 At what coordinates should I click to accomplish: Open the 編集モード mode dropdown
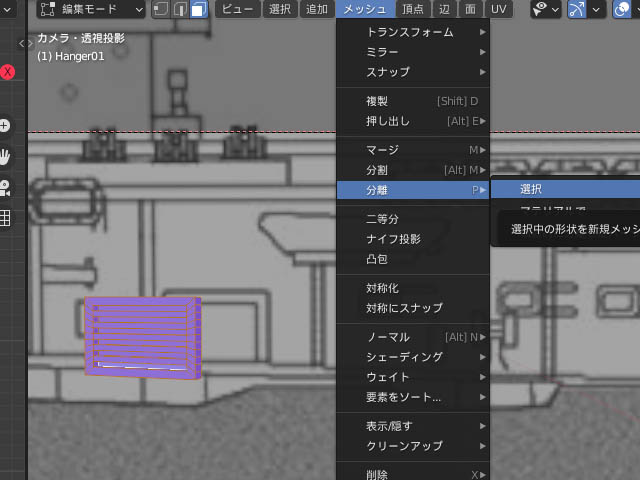click(x=91, y=9)
